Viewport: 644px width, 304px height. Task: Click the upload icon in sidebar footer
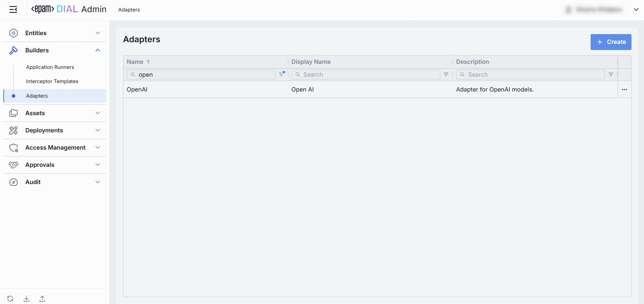[42, 299]
